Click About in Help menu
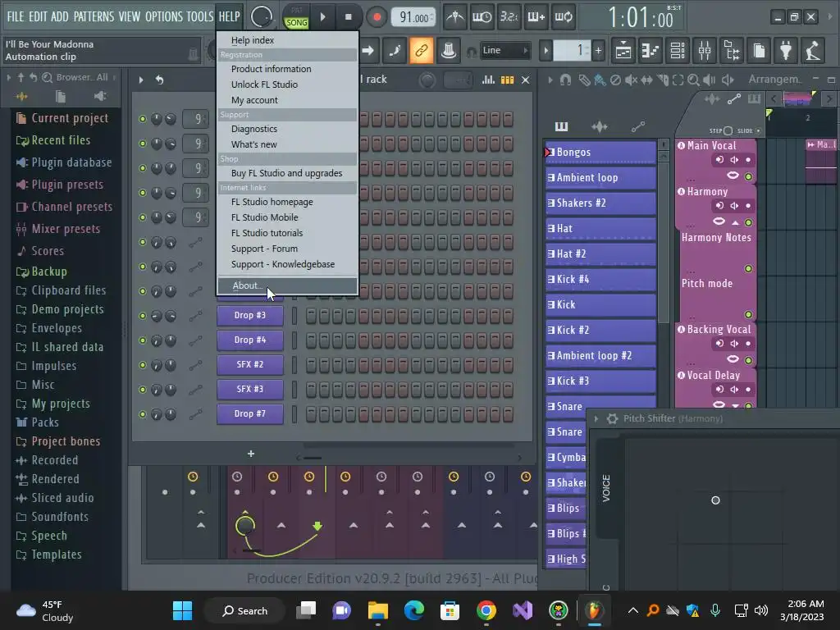840x630 pixels. pyautogui.click(x=287, y=285)
